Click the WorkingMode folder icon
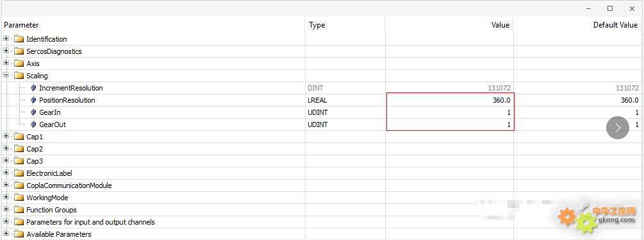The height and width of the screenshot is (240, 644). point(19,198)
